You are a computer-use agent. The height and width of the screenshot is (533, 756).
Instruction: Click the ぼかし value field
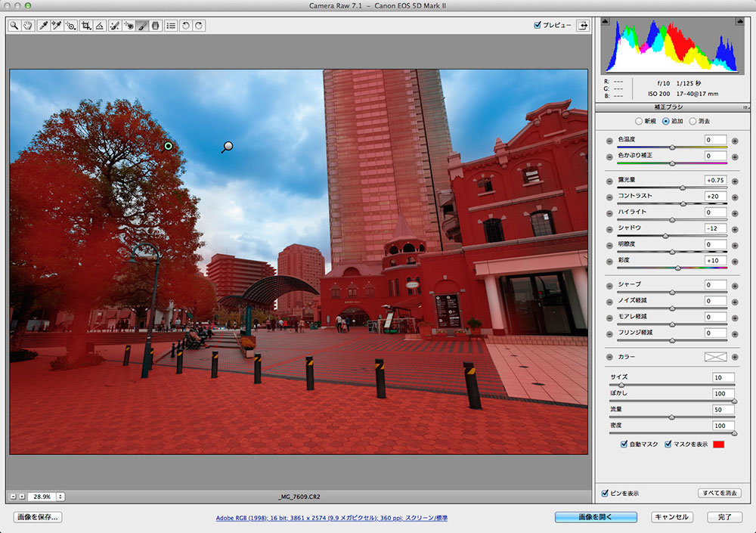[x=723, y=394]
